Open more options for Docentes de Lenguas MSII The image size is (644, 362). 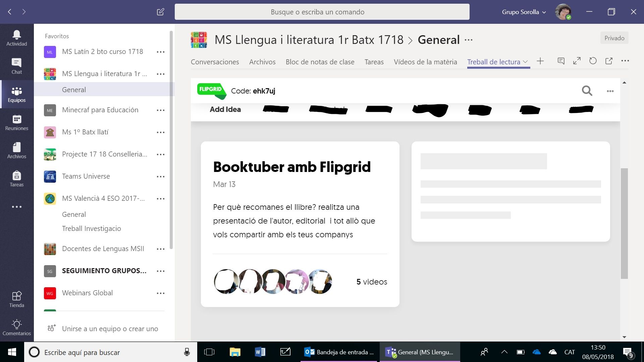(x=161, y=249)
